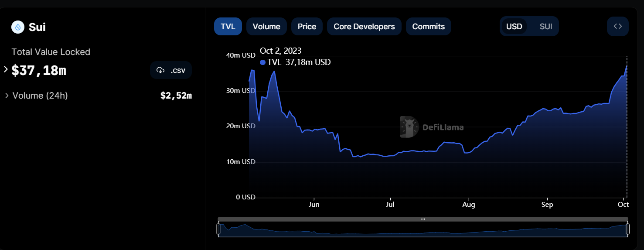The height and width of the screenshot is (250, 644).
Task: Expand the Volume (24h) row
Action: click(x=7, y=96)
